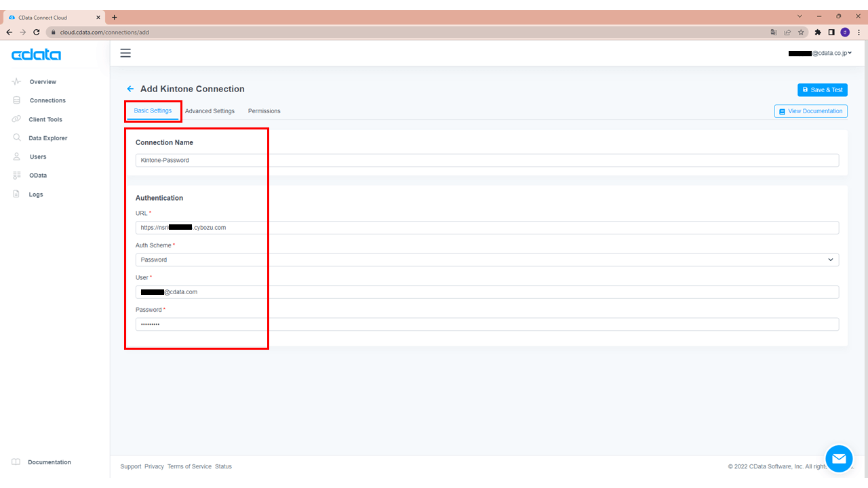This screenshot has height=488, width=868.
Task: Click the User input field
Action: point(487,292)
